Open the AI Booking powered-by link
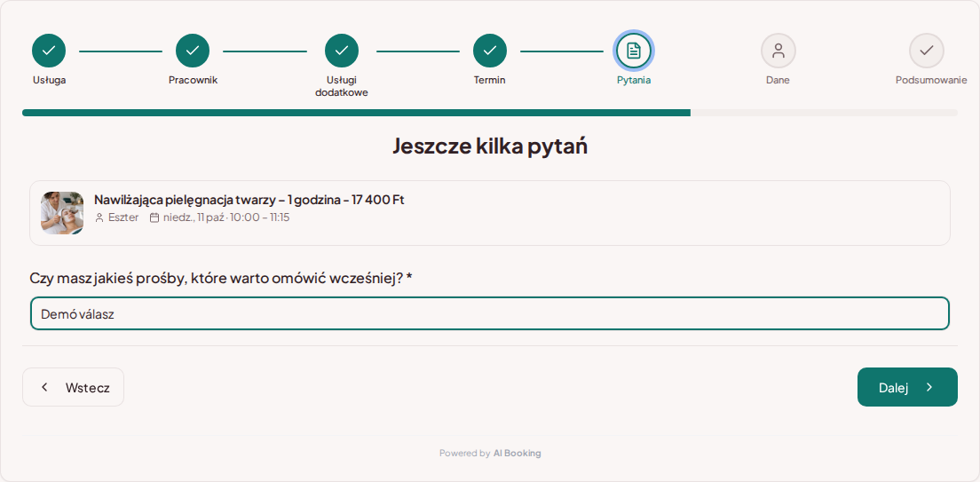Screen dimensions: 980x482 click(517, 454)
